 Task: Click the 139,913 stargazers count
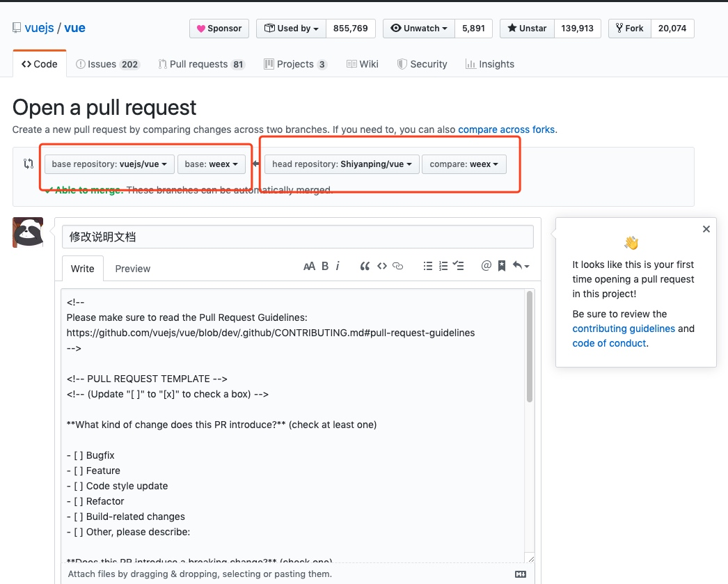pos(577,29)
